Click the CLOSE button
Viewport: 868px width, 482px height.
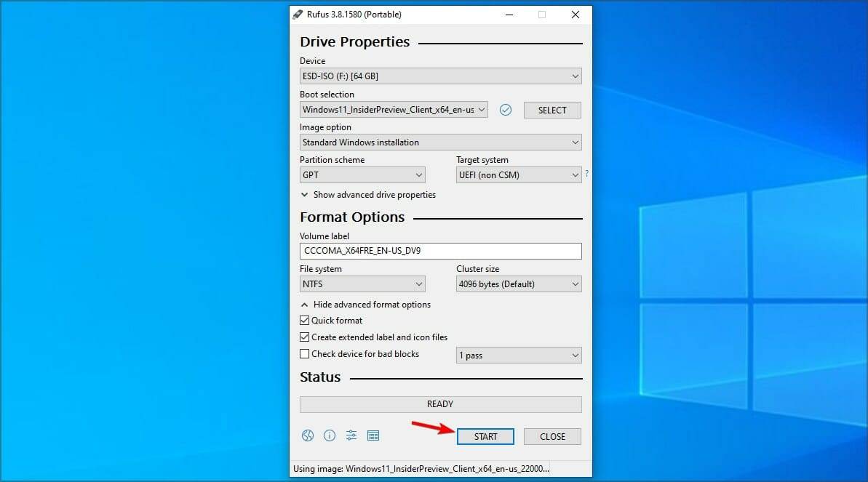(x=552, y=436)
